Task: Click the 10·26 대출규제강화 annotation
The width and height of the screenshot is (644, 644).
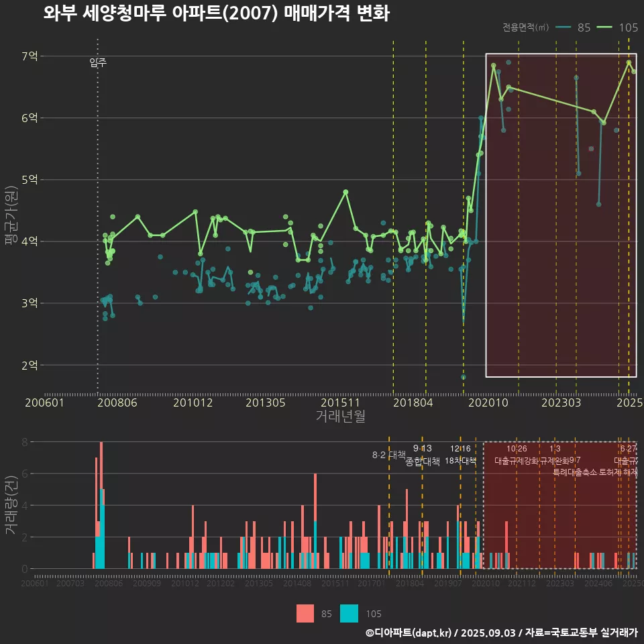Action: point(517,455)
